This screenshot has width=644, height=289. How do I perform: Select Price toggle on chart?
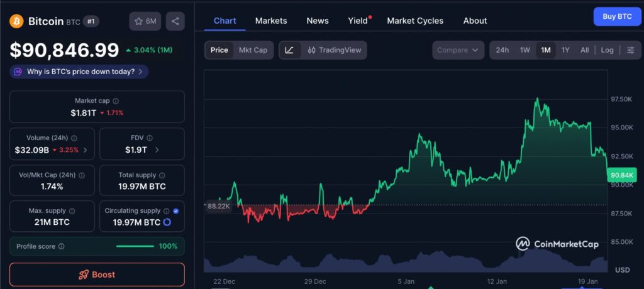(219, 50)
